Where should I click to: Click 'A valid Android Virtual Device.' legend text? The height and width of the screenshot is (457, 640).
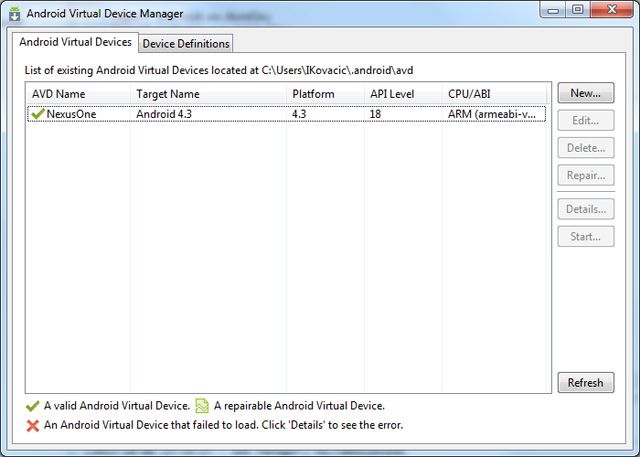point(117,406)
